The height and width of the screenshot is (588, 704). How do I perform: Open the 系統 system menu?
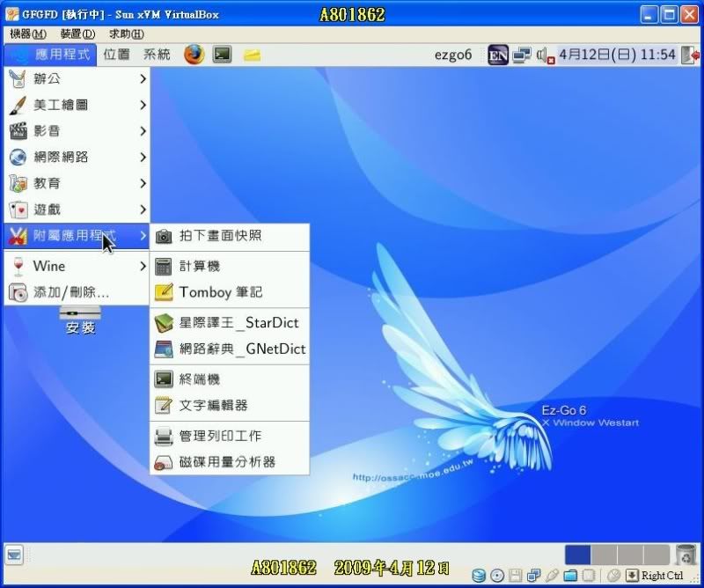[x=157, y=55]
